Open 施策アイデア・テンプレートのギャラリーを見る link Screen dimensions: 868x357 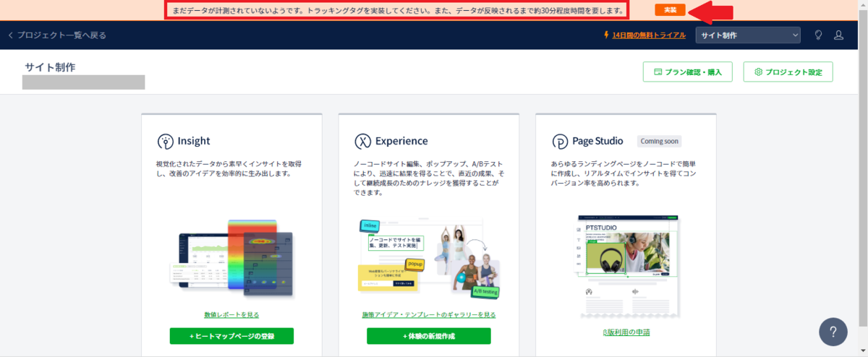(429, 315)
